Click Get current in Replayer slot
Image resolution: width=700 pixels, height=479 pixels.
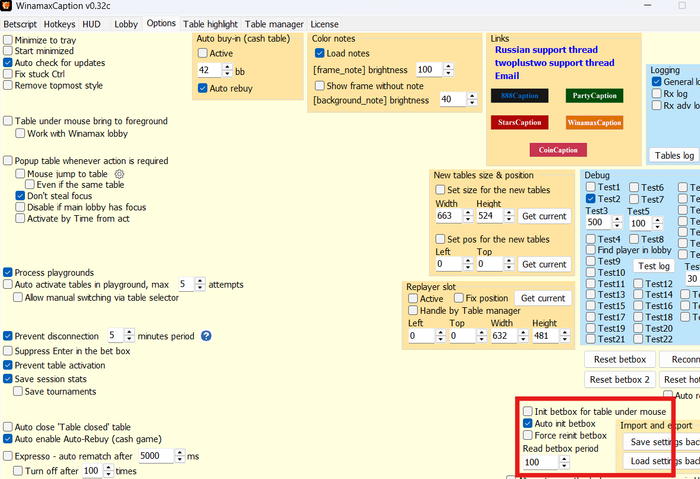click(543, 298)
